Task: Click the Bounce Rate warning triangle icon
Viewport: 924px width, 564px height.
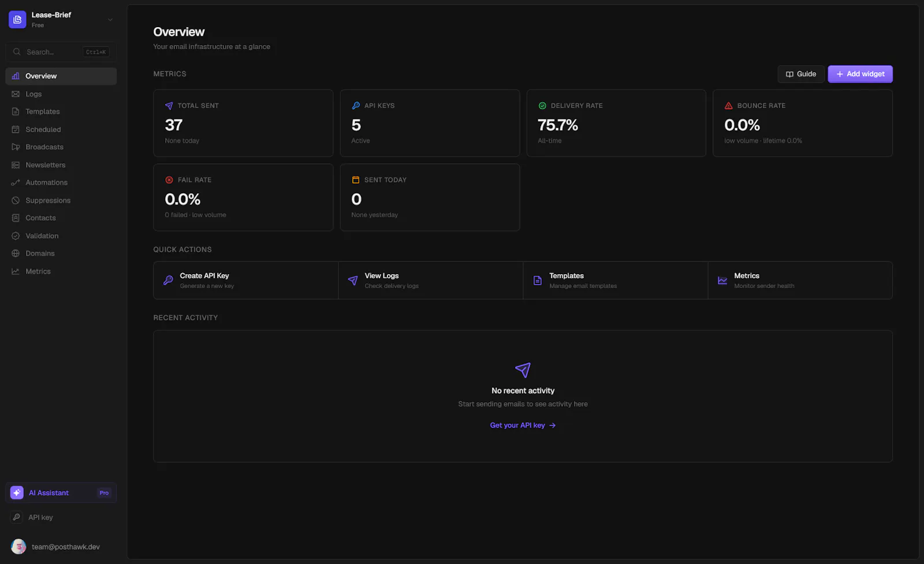Action: point(729,106)
